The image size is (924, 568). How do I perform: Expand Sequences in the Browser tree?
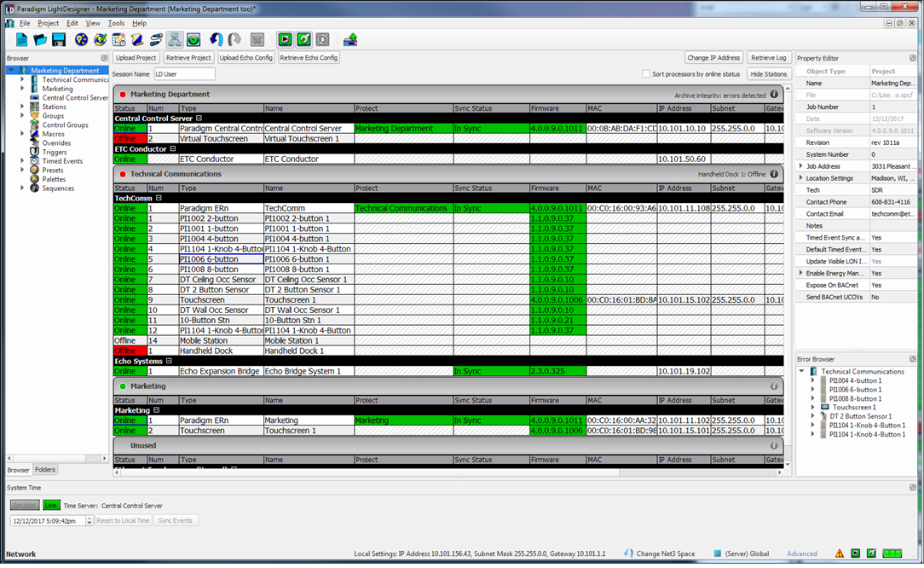22,188
